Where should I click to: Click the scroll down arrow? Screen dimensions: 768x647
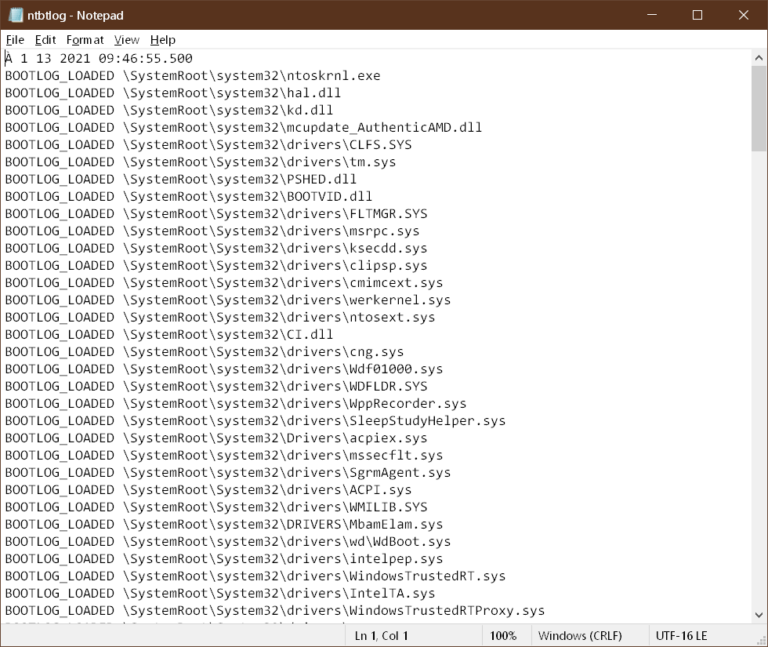[759, 615]
